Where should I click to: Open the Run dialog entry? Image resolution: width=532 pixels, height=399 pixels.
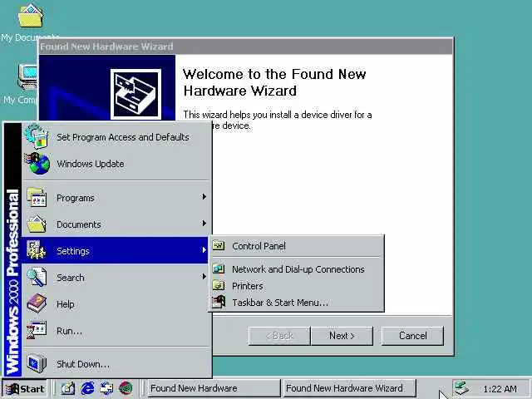(116, 331)
